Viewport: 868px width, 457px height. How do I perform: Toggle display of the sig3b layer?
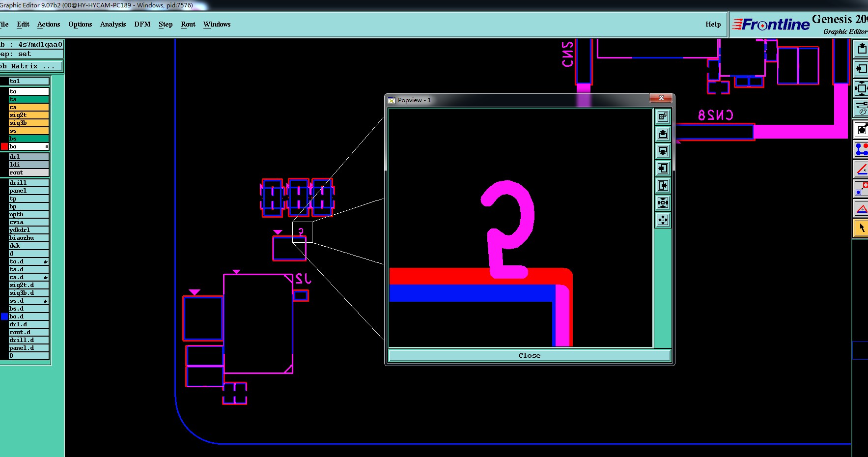pyautogui.click(x=29, y=123)
